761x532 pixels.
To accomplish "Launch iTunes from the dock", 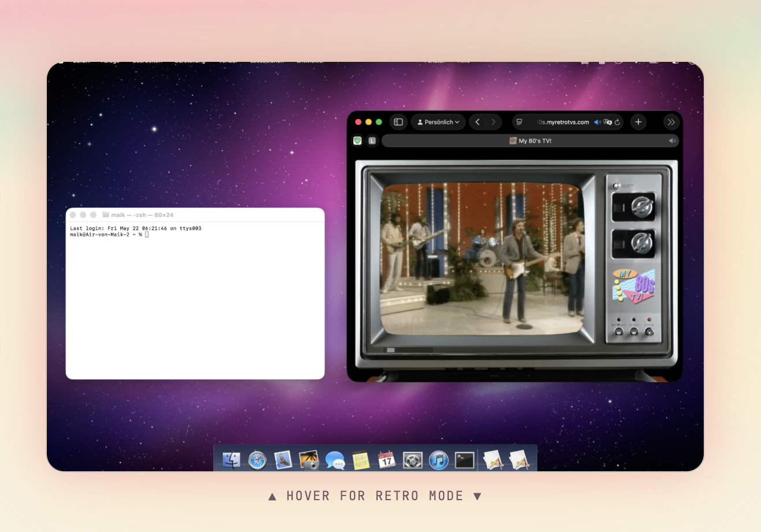I will [438, 460].
